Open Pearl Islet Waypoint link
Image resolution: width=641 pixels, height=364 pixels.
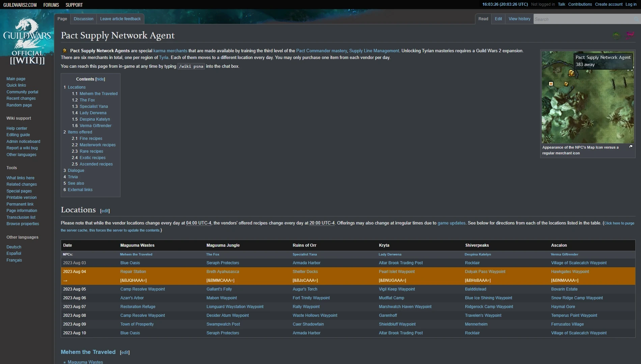[x=397, y=272]
